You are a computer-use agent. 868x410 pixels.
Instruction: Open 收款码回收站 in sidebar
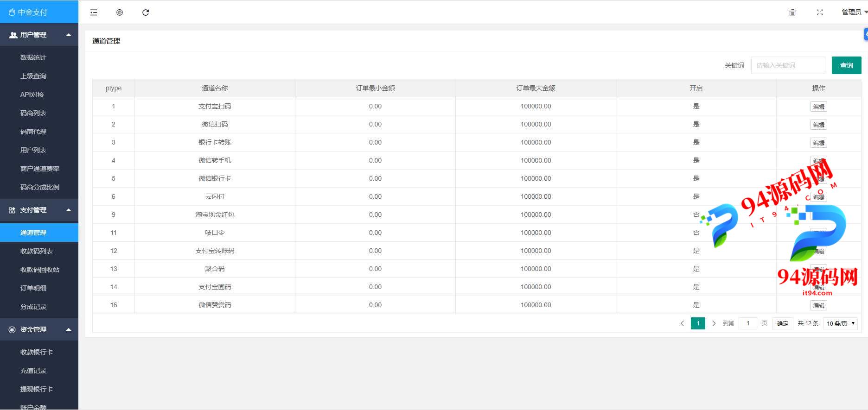pyautogui.click(x=40, y=270)
